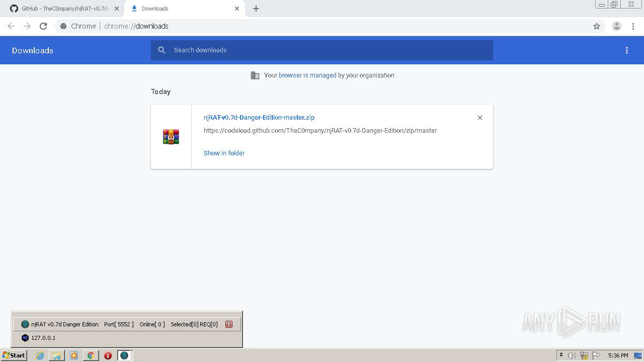Click the njRAT v0.7d Danger Edition title

(65, 324)
